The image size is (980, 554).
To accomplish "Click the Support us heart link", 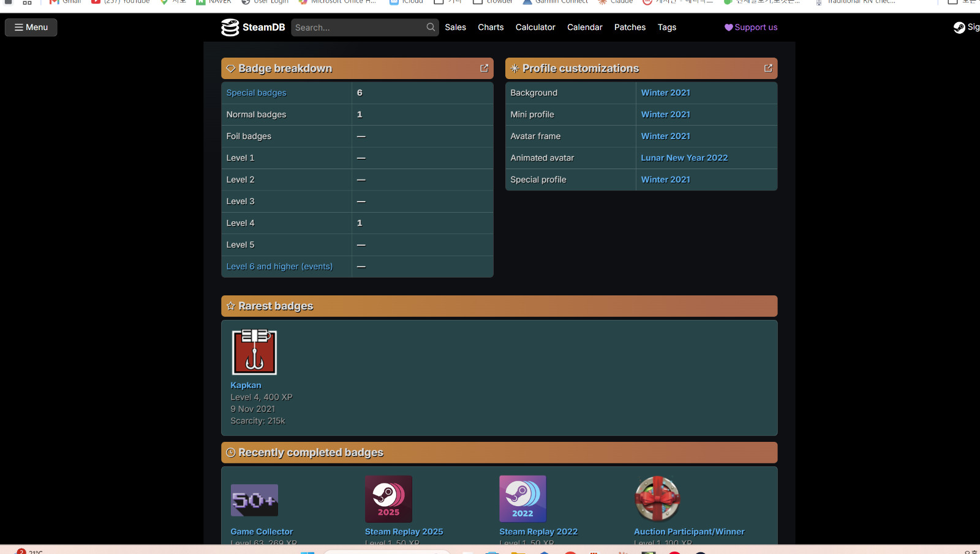I will 751,27.
